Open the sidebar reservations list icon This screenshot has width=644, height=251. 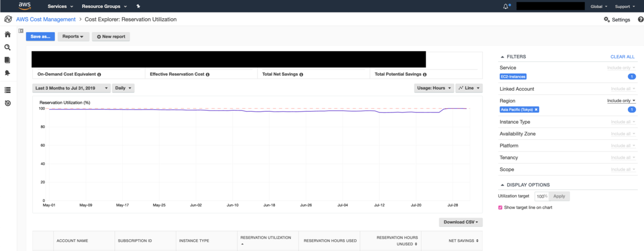tap(8, 90)
